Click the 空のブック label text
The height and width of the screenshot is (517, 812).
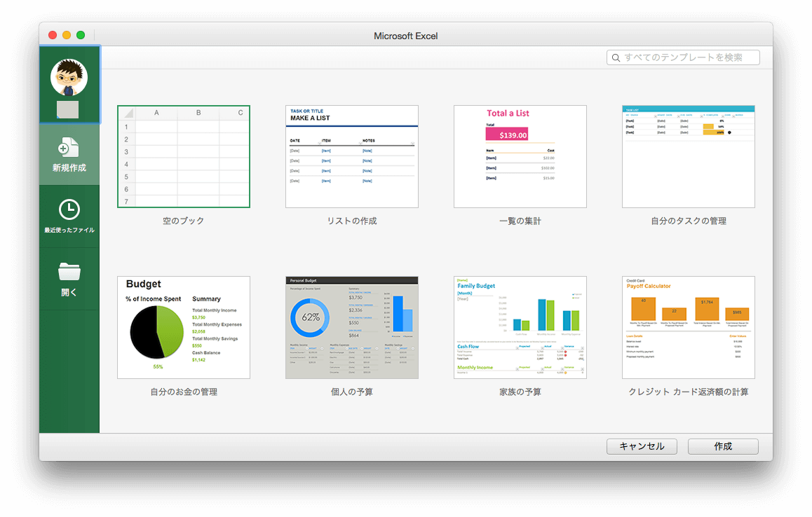click(183, 221)
